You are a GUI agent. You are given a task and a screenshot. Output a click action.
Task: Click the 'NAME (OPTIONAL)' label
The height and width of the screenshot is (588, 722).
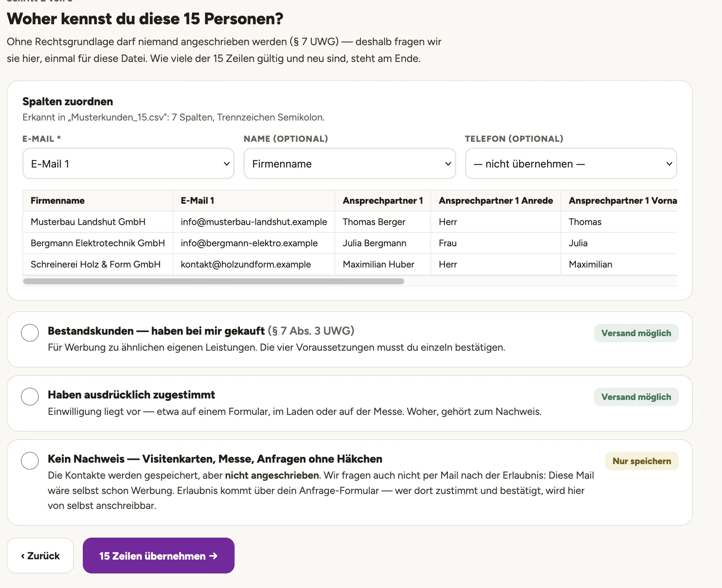[x=286, y=139]
